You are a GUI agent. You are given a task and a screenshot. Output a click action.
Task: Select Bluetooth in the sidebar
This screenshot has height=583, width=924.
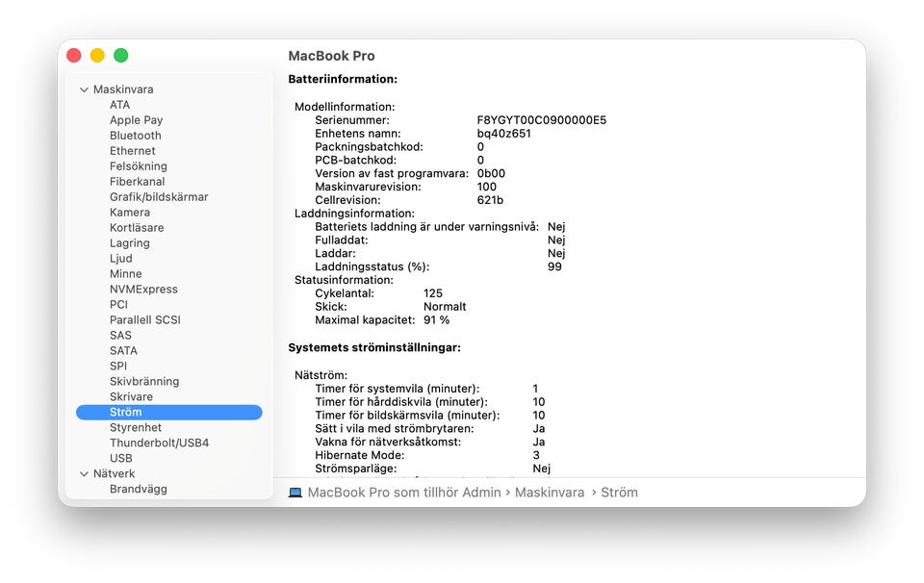pos(136,136)
